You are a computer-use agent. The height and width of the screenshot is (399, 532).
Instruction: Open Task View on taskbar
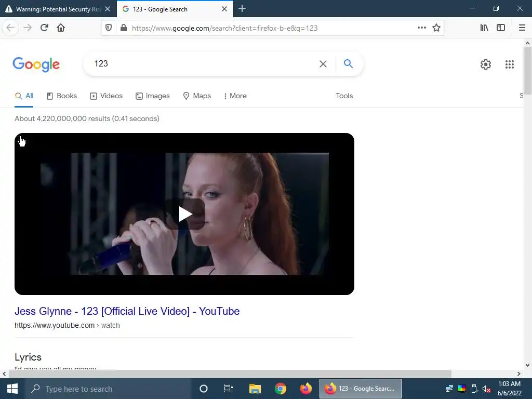coord(229,389)
